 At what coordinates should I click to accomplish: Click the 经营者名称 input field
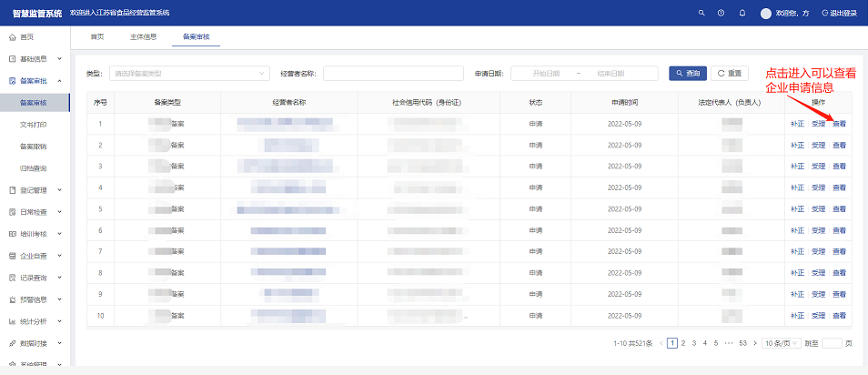click(x=394, y=73)
